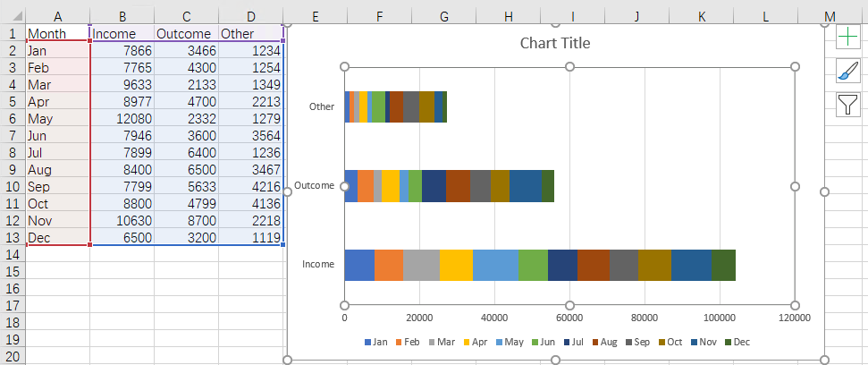Select column A header

pos(57,17)
